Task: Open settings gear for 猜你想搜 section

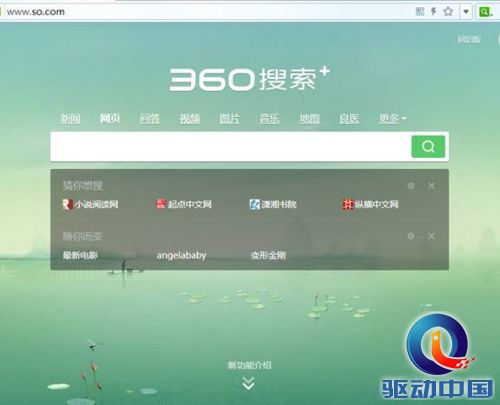Action: pyautogui.click(x=411, y=186)
